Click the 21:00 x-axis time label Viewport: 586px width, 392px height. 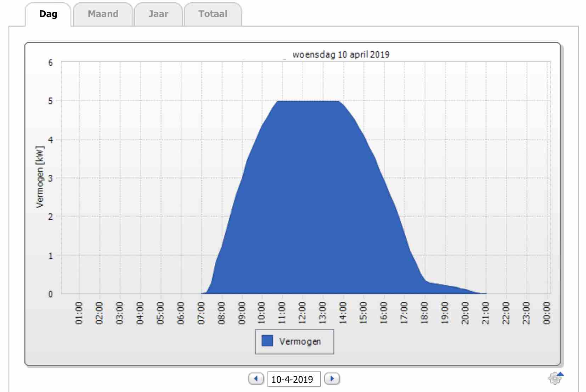click(485, 313)
